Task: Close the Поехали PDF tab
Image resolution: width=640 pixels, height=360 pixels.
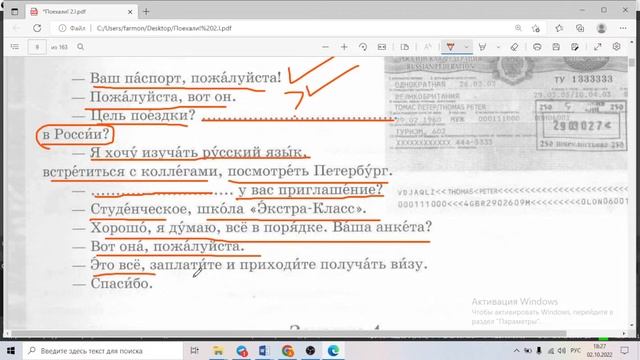Action: [x=130, y=12]
